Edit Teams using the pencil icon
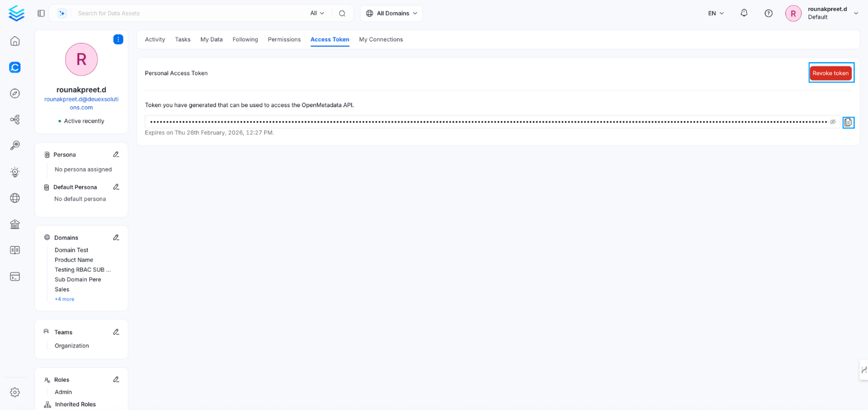Viewport: 868px width, 410px height. pyautogui.click(x=116, y=332)
